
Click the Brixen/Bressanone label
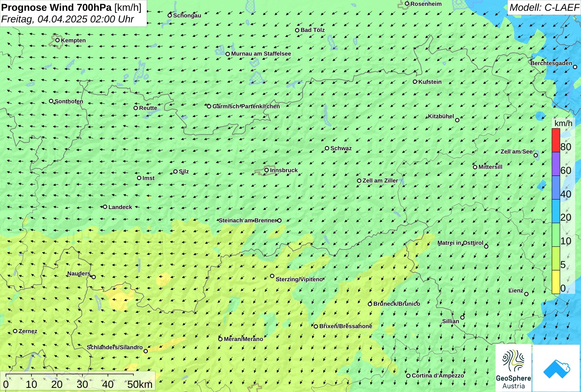pyautogui.click(x=346, y=326)
